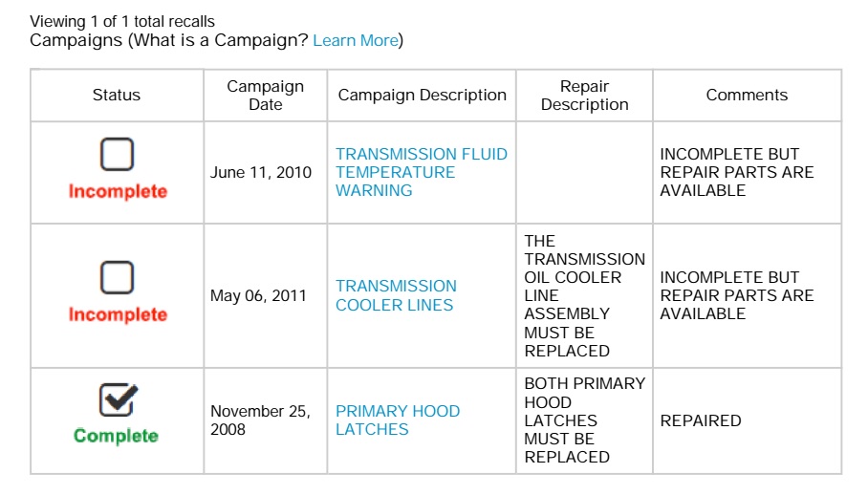This screenshot has width=868, height=495.
Task: Click the Comments column header
Action: (x=747, y=96)
